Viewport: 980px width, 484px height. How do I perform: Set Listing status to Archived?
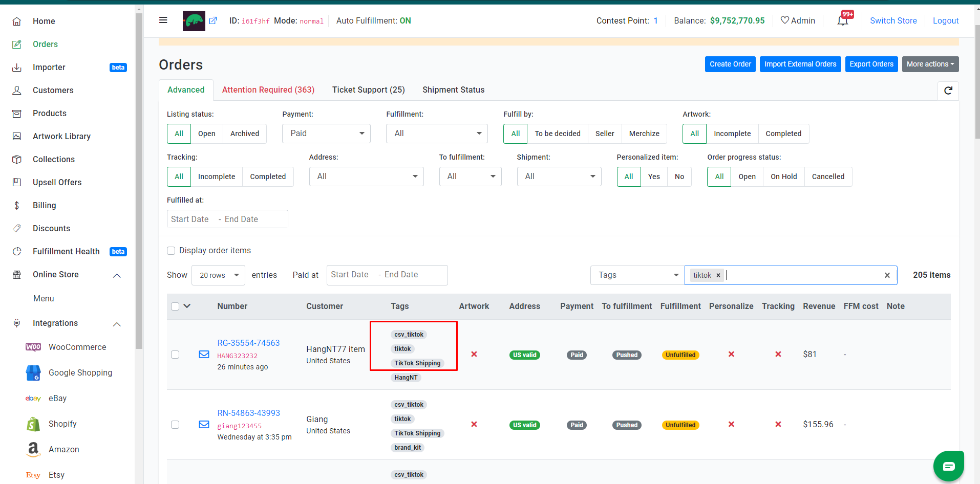point(245,134)
